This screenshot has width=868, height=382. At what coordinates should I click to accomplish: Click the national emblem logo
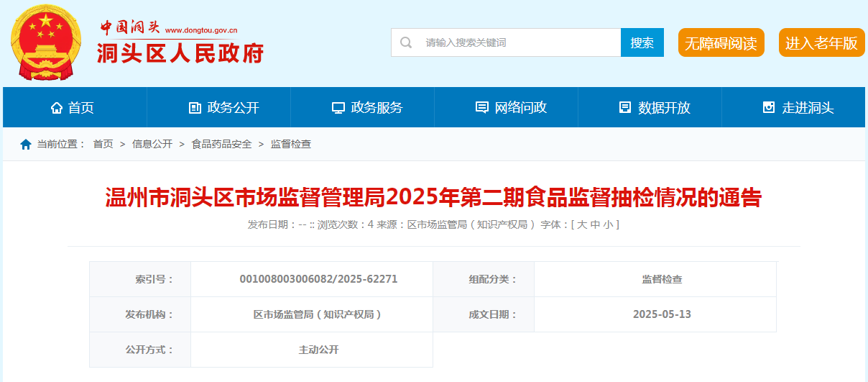pyautogui.click(x=47, y=42)
